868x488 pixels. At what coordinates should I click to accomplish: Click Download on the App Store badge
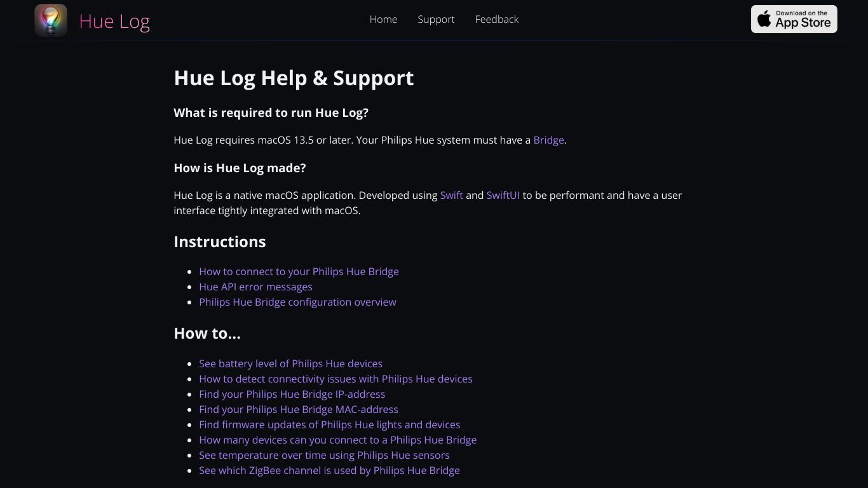coord(794,19)
